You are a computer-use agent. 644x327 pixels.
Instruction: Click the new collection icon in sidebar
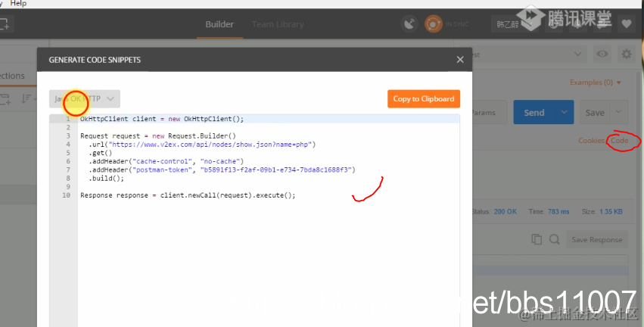5,99
